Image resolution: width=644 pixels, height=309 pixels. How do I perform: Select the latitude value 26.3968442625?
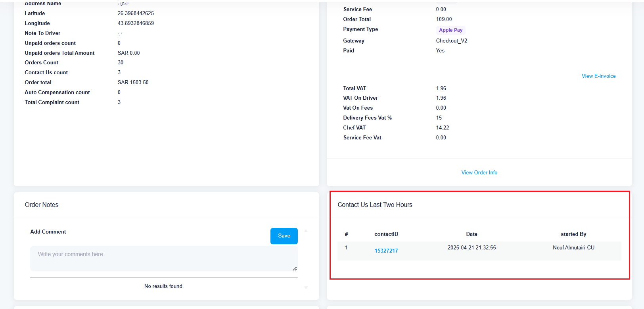coord(136,14)
